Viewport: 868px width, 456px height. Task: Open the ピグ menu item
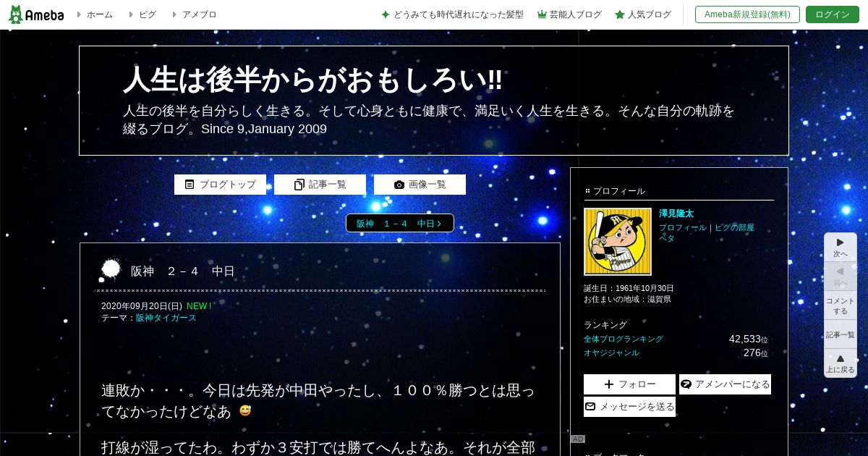tap(142, 14)
